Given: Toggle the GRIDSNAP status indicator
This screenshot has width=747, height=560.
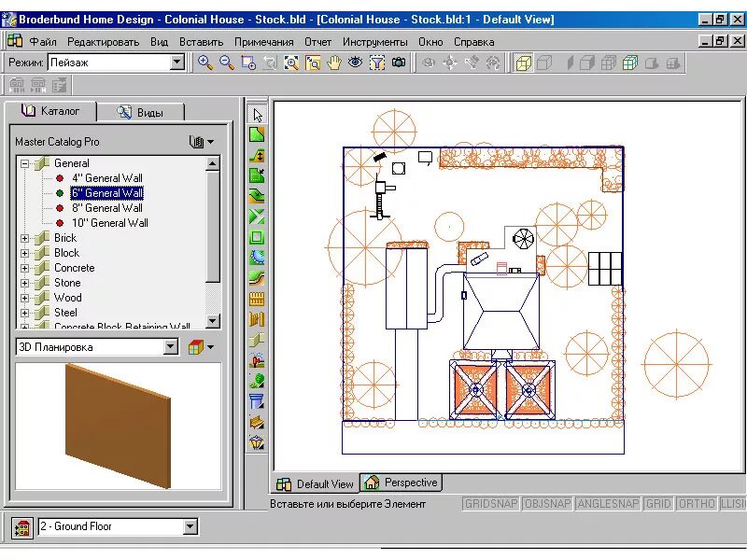Looking at the screenshot, I should [x=491, y=503].
